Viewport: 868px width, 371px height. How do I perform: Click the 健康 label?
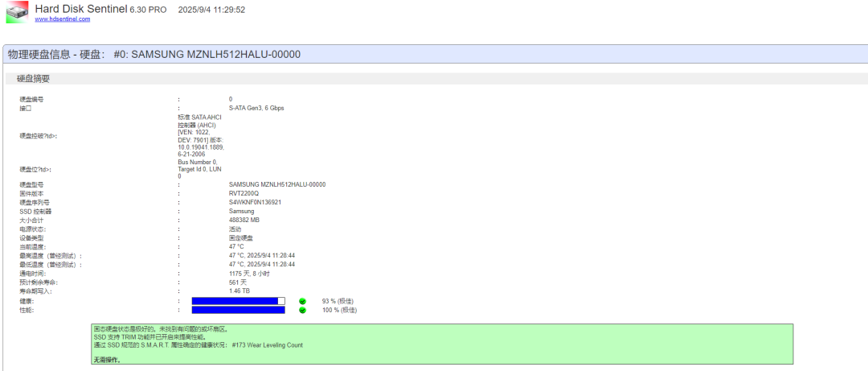point(27,301)
